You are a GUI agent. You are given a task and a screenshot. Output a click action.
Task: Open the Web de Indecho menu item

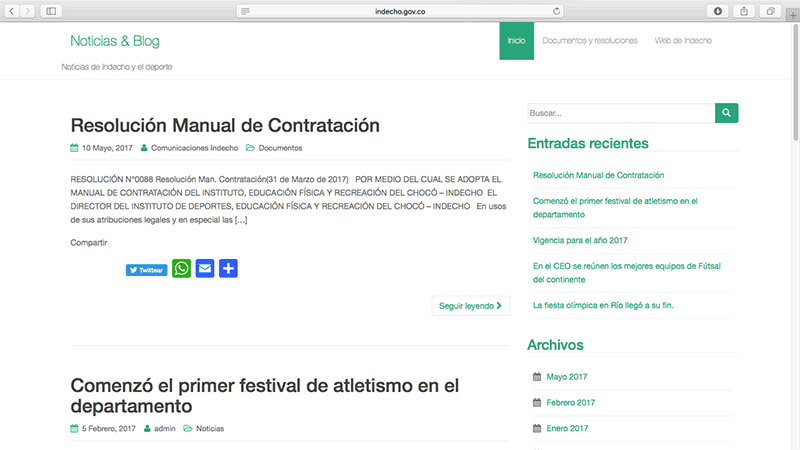(x=683, y=41)
